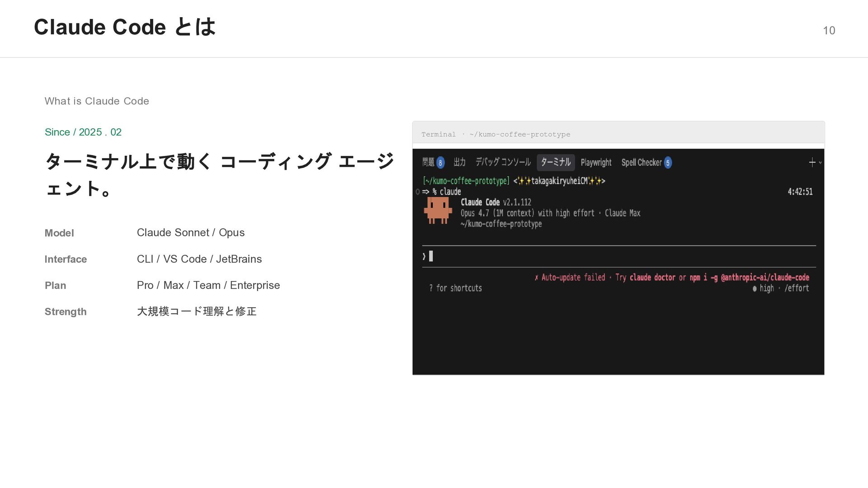Click the @anthropic-ai/claude-code package text
The width and height of the screenshot is (868, 488).
(x=765, y=277)
